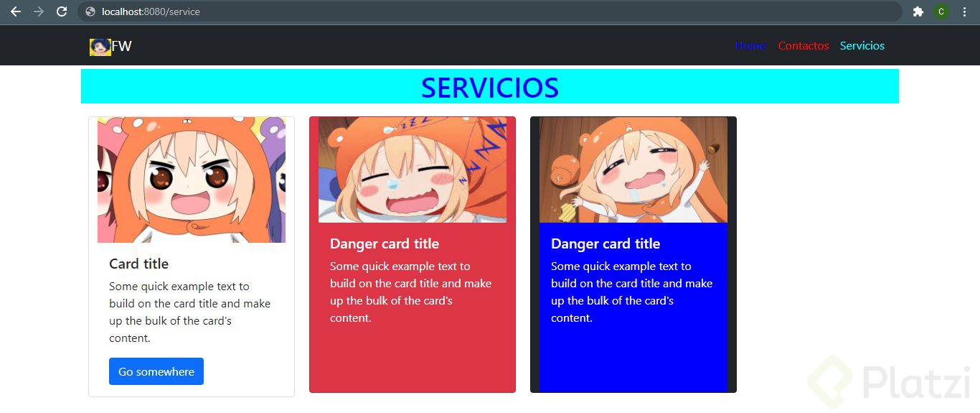Click 'Danger card title' on red card
Image resolution: width=980 pixels, height=413 pixels.
(385, 243)
